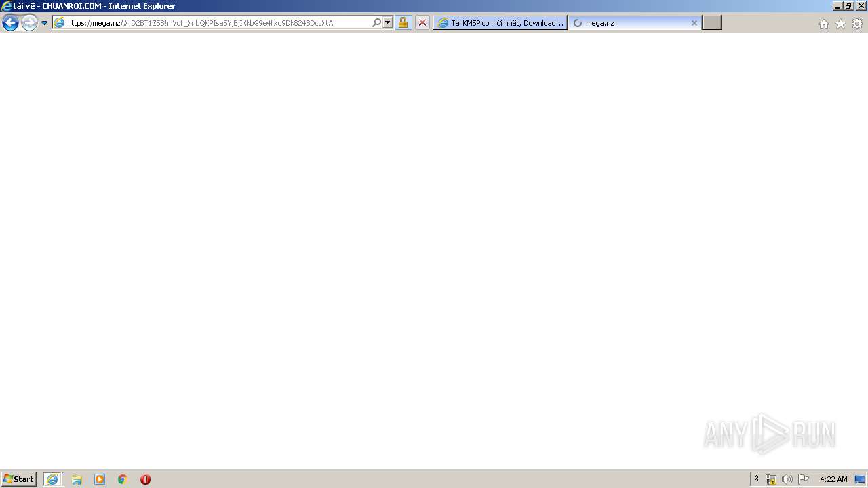Click the page favicon in address bar

(x=59, y=22)
